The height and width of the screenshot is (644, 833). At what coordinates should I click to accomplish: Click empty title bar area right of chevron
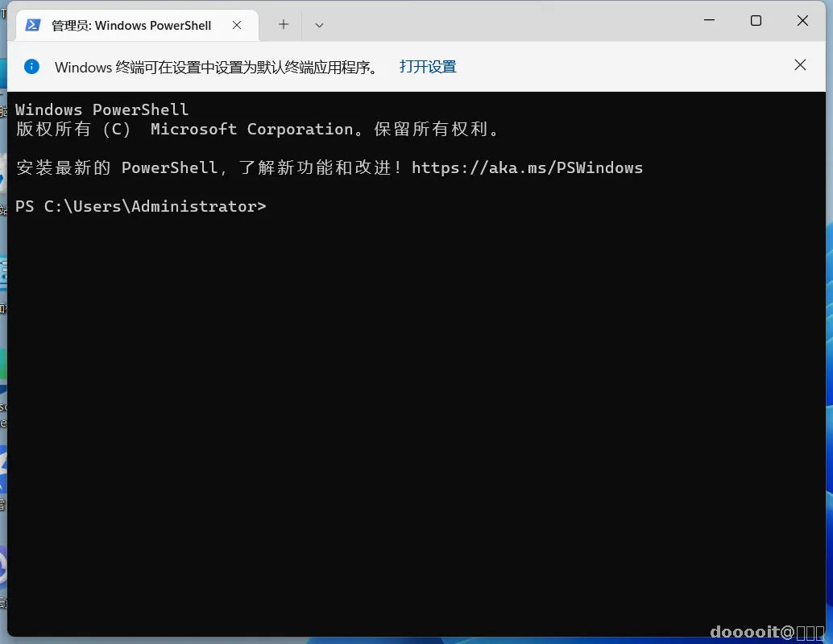(504, 21)
